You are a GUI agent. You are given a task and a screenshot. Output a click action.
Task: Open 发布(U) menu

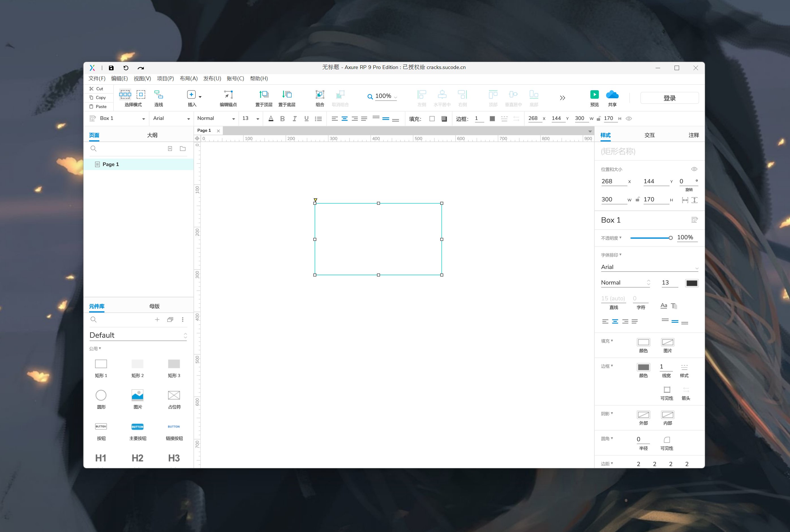coord(212,78)
